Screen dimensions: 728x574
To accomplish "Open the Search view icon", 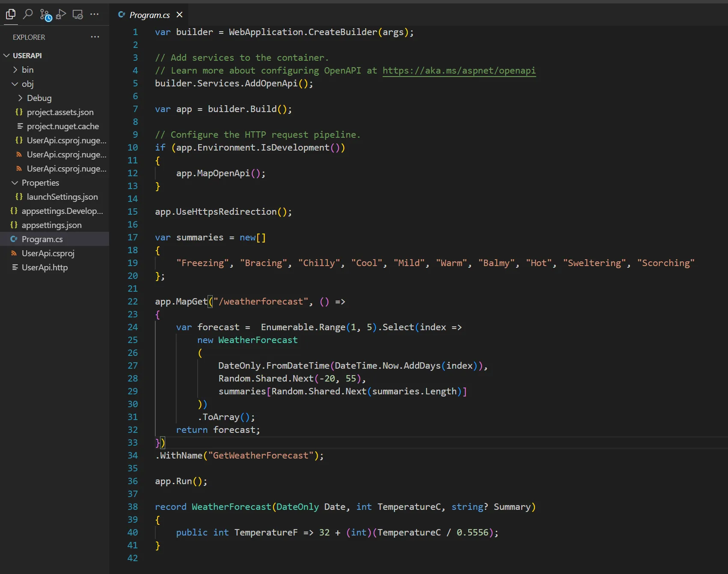I will pyautogui.click(x=27, y=14).
